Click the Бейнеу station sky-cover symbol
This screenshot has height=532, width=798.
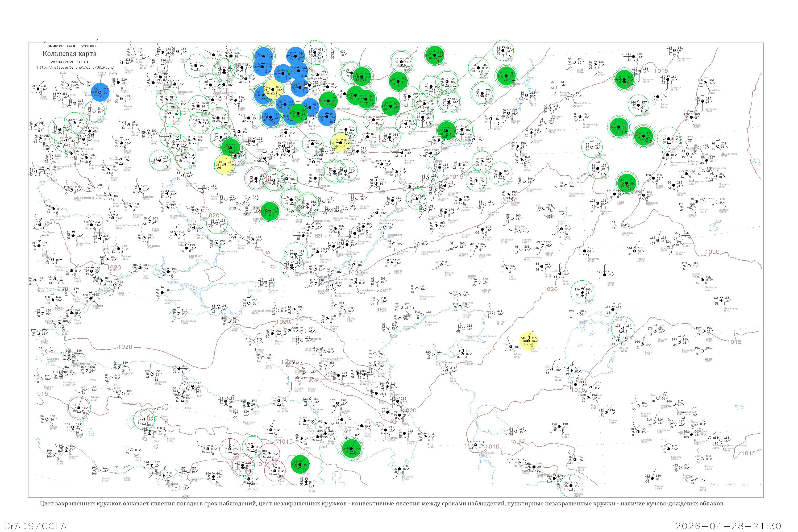pyautogui.click(x=512, y=347)
